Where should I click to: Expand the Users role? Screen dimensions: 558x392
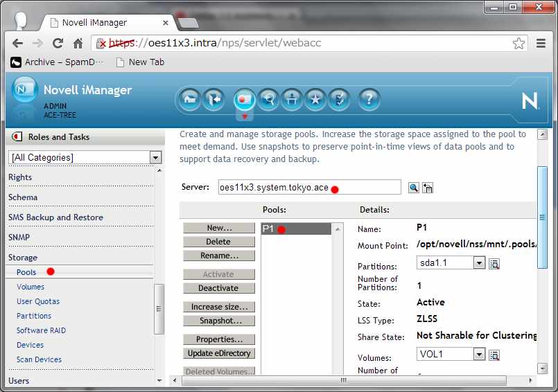coord(19,381)
